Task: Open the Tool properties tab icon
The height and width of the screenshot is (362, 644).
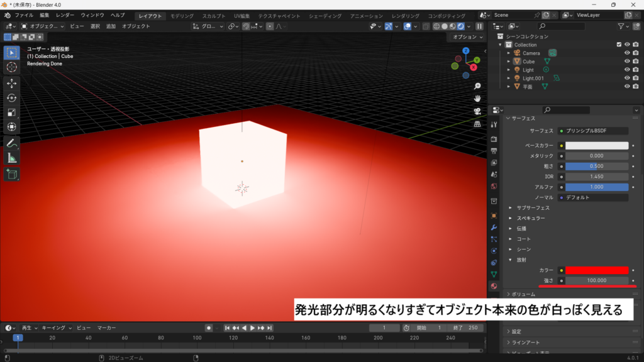Action: click(x=494, y=124)
